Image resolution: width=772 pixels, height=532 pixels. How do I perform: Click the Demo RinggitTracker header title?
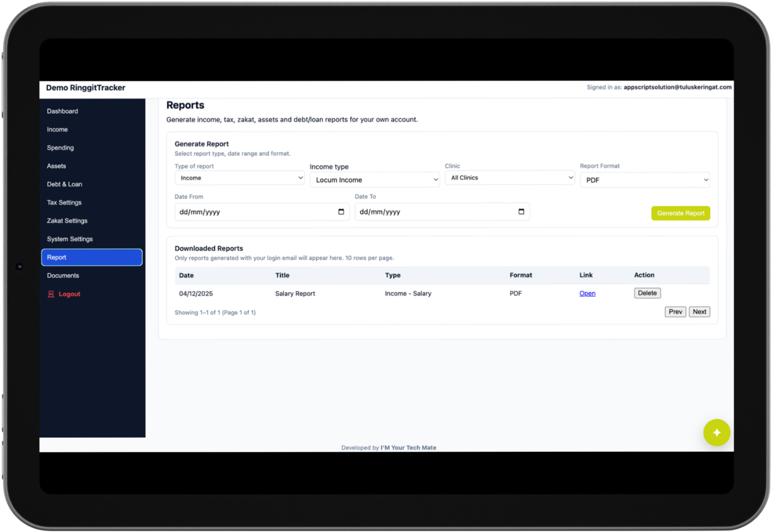[x=86, y=88]
